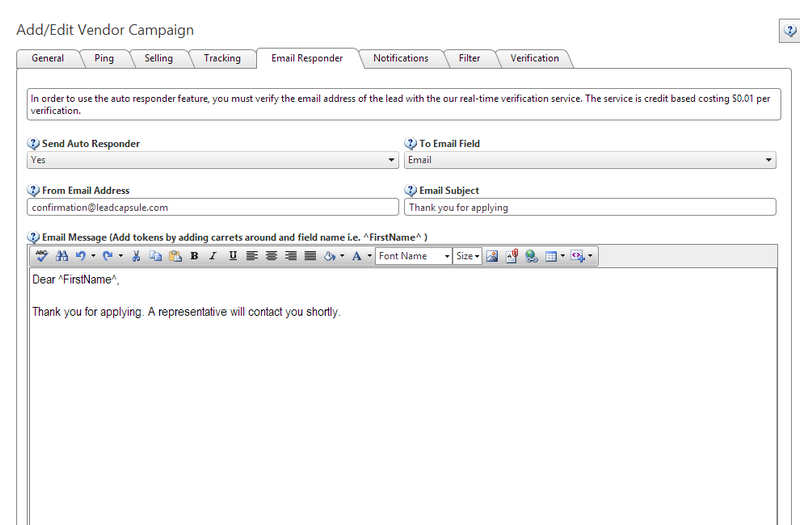Click the paste clipboard icon
Viewport: 800px width, 525px height.
coord(174,256)
